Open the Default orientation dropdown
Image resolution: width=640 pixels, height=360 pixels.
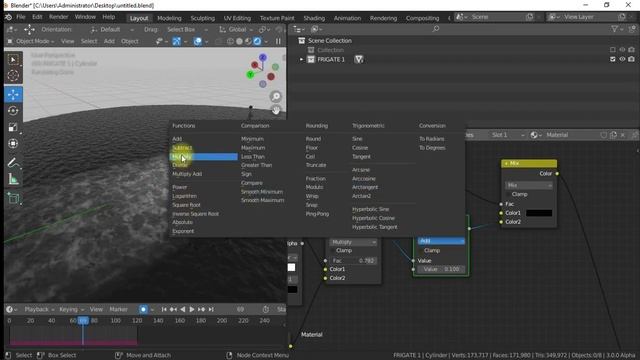click(x=112, y=29)
